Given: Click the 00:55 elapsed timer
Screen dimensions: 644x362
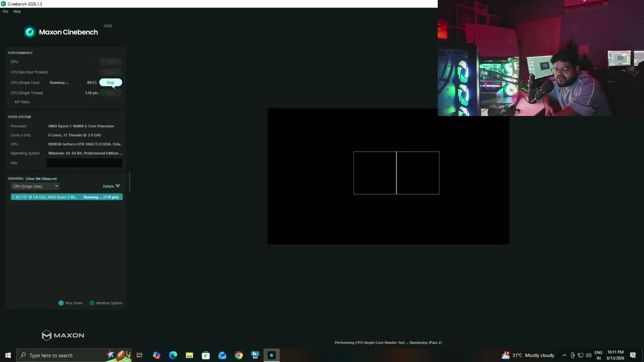Looking at the screenshot, I should 92,82.
